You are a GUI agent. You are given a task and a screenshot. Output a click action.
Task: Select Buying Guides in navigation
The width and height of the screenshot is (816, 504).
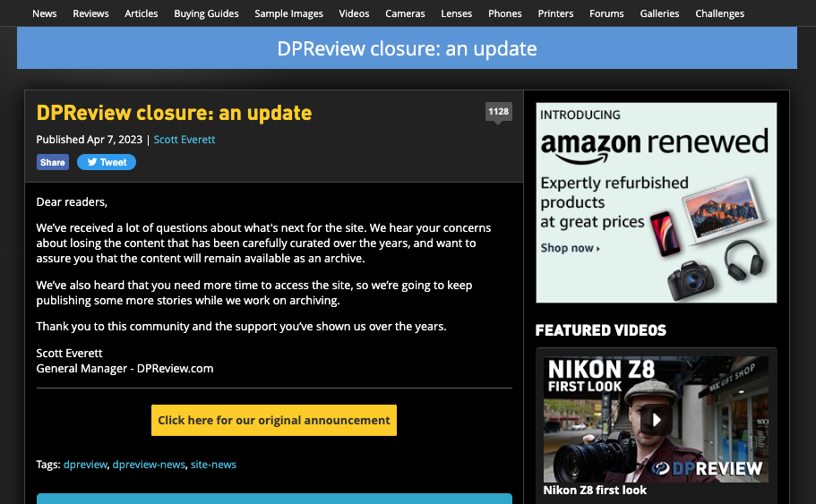click(x=206, y=13)
